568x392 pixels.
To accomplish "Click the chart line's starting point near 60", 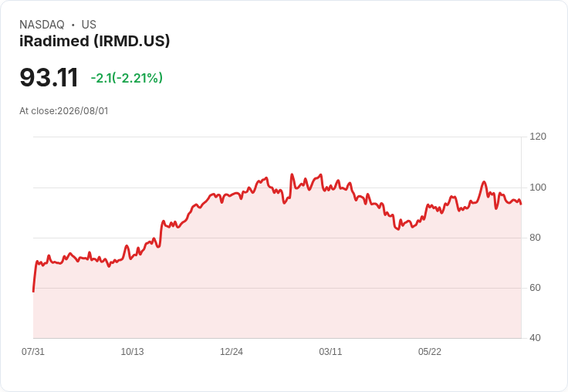I will [34, 291].
